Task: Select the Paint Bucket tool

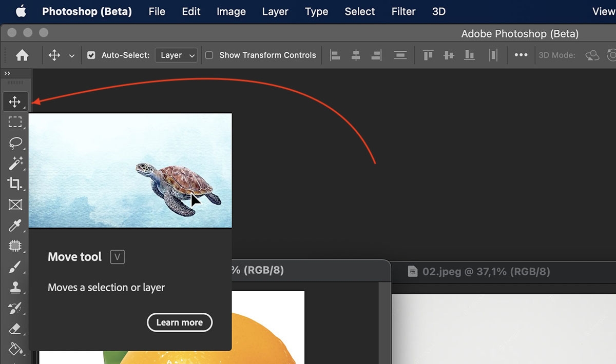Action: click(x=15, y=349)
